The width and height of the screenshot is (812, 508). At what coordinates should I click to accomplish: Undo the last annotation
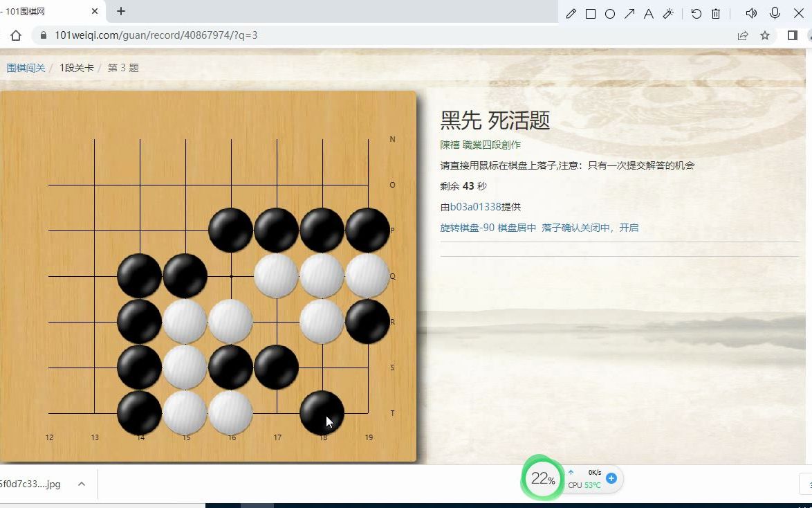click(696, 14)
